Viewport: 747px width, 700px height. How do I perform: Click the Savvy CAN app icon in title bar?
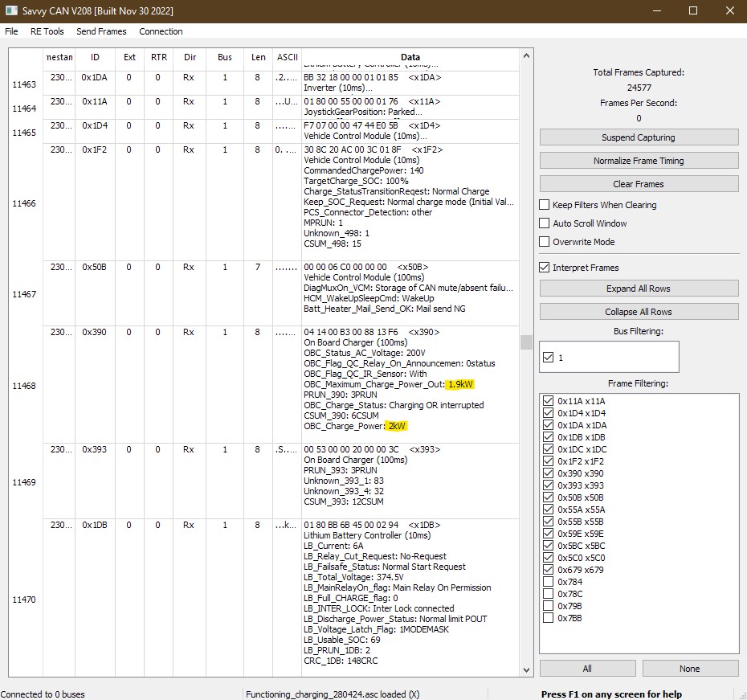(x=11, y=11)
